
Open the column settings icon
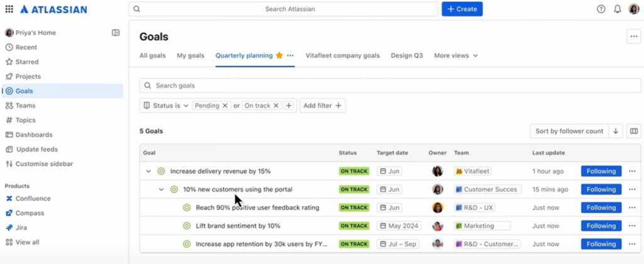pyautogui.click(x=633, y=131)
